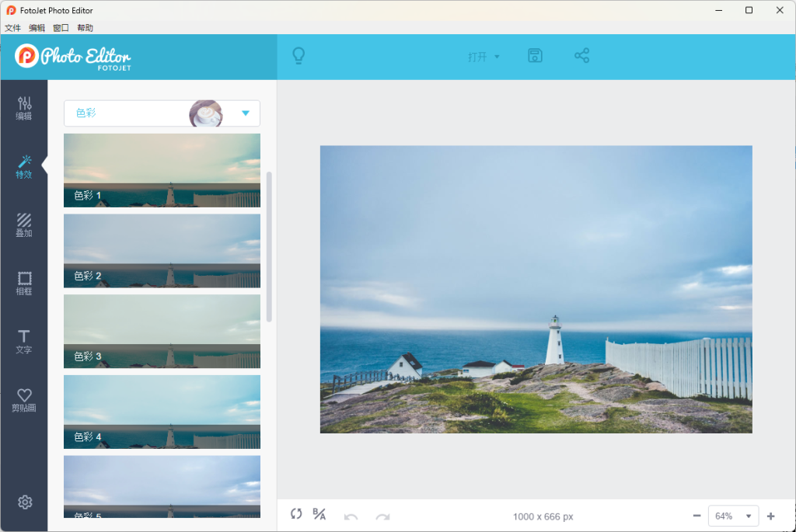Viewport: 796px width, 532px height.
Task: Open the 相框 (Frame) sidebar tool
Action: coord(24,283)
